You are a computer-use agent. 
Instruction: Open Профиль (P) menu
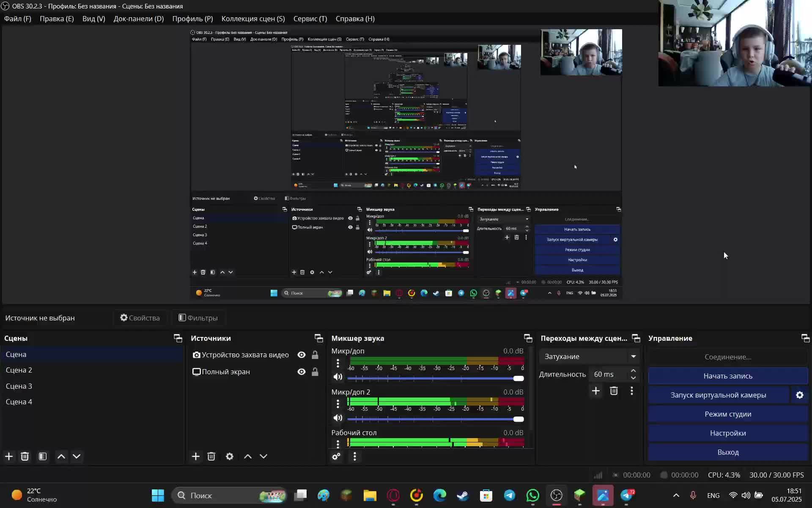click(192, 19)
